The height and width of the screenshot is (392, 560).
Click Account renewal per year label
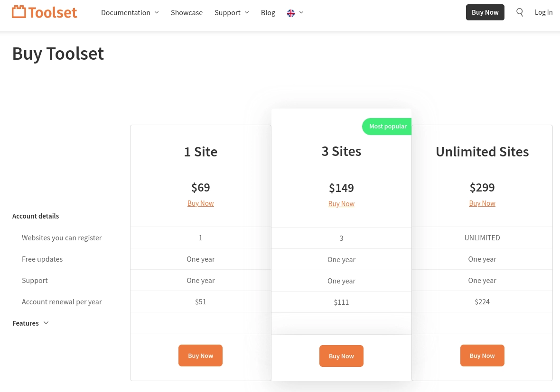62,302
